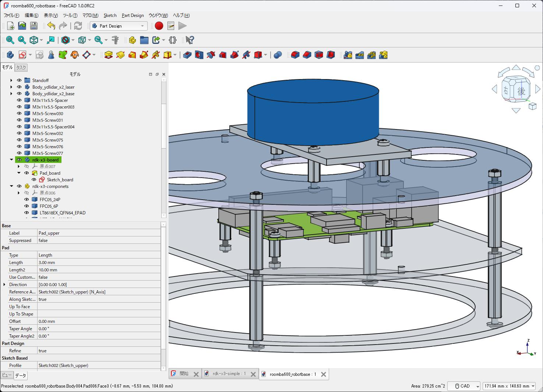Open the Chamfer tool

click(x=307, y=54)
